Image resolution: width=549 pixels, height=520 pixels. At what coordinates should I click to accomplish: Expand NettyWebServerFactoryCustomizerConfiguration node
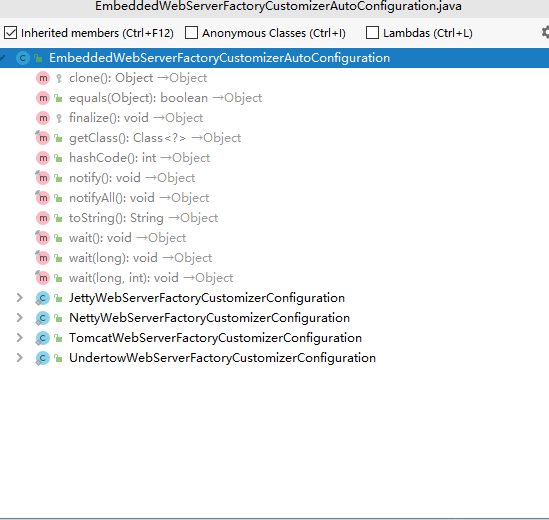click(x=20, y=318)
